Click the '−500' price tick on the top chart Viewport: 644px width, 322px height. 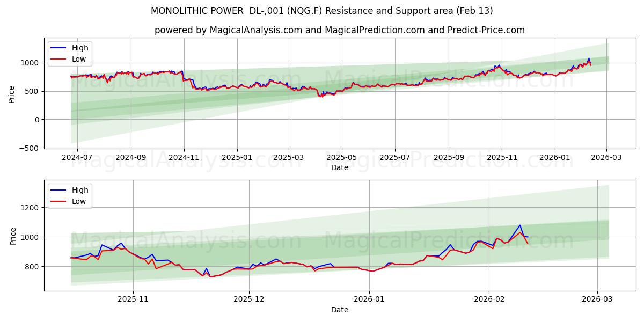[30, 148]
